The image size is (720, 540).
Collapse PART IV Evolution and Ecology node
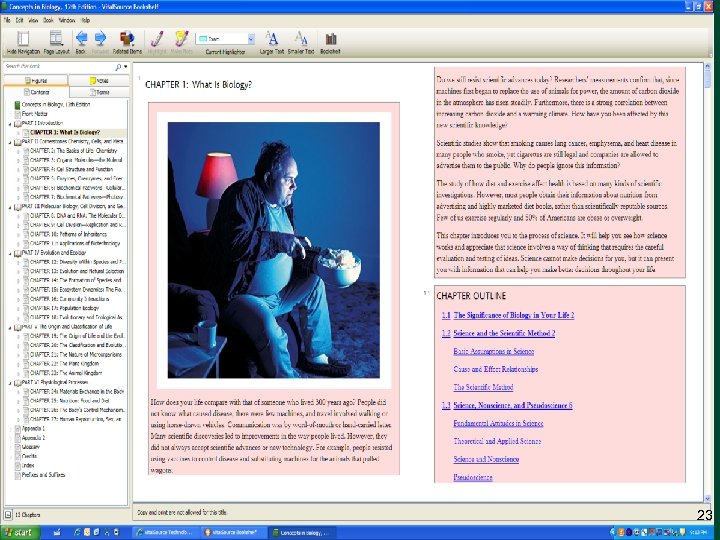(10, 253)
